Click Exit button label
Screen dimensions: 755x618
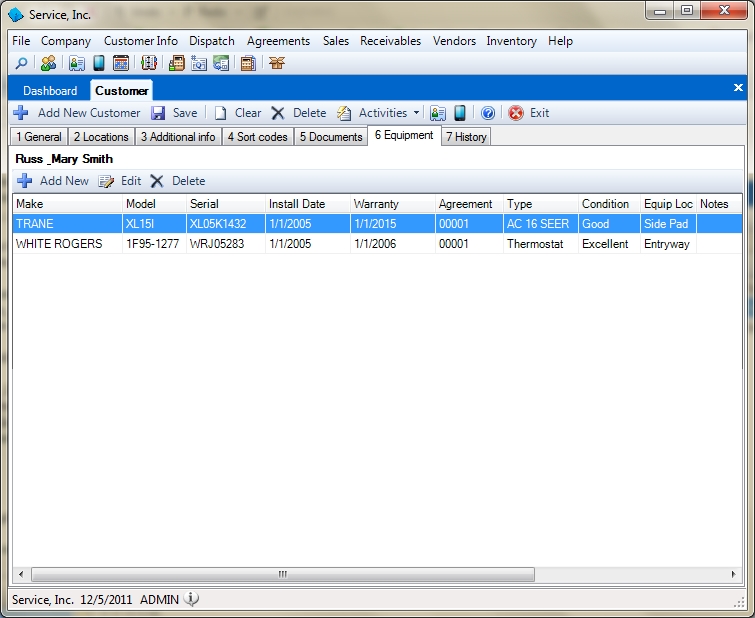click(x=539, y=113)
